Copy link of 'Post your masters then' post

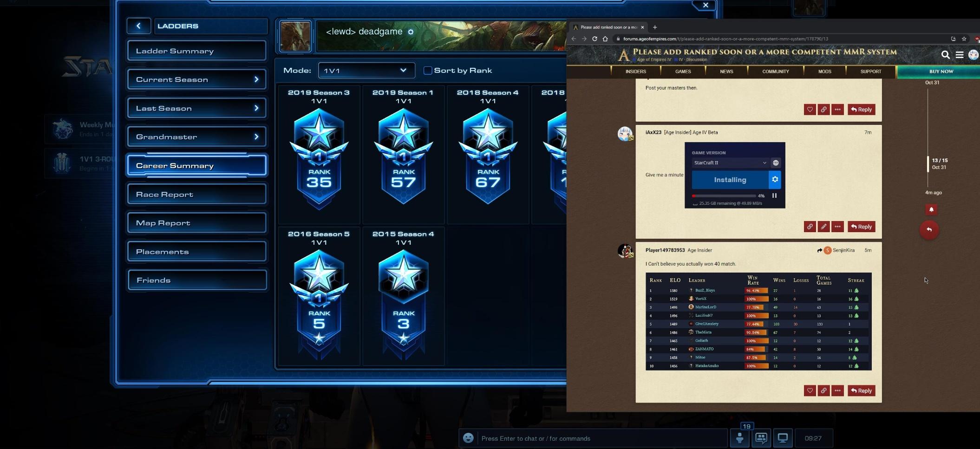coord(823,110)
